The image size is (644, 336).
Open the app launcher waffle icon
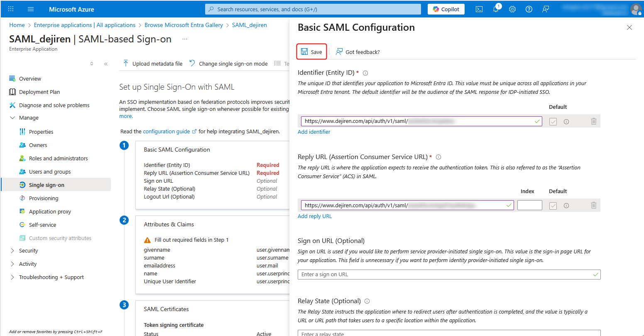11,9
